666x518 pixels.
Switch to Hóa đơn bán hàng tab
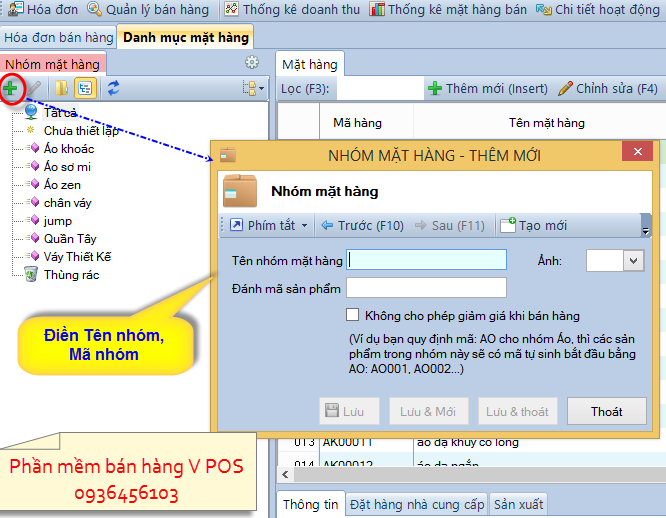pos(58,36)
